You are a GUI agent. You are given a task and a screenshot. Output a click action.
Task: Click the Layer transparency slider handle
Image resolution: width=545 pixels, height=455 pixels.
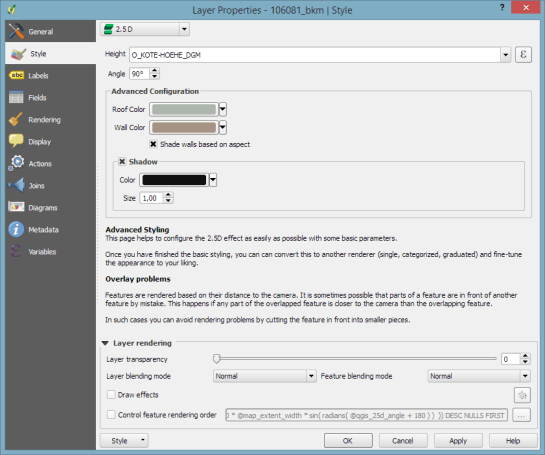(x=217, y=358)
